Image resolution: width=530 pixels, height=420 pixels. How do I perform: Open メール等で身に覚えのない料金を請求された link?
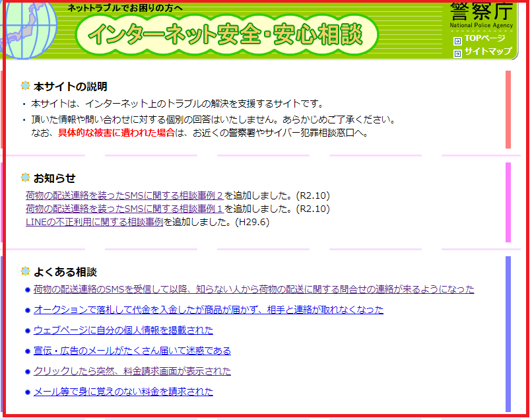pyautogui.click(x=123, y=392)
